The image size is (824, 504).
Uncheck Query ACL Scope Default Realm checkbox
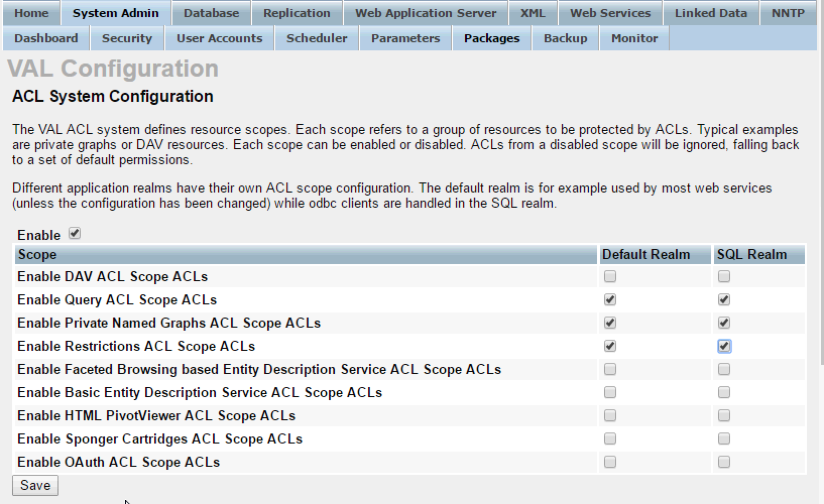[x=610, y=299]
